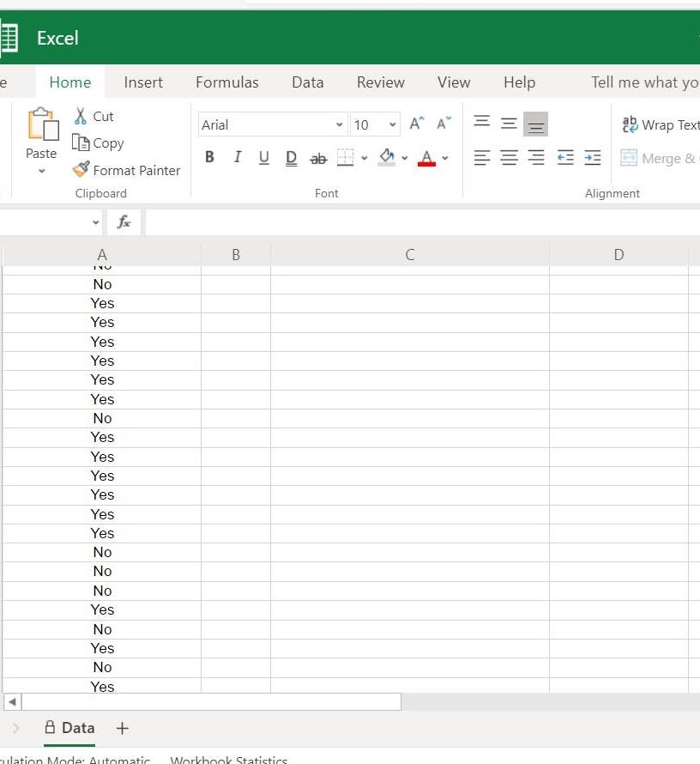Click the Cut scissors icon
The width and height of the screenshot is (700, 764).
pyautogui.click(x=81, y=116)
